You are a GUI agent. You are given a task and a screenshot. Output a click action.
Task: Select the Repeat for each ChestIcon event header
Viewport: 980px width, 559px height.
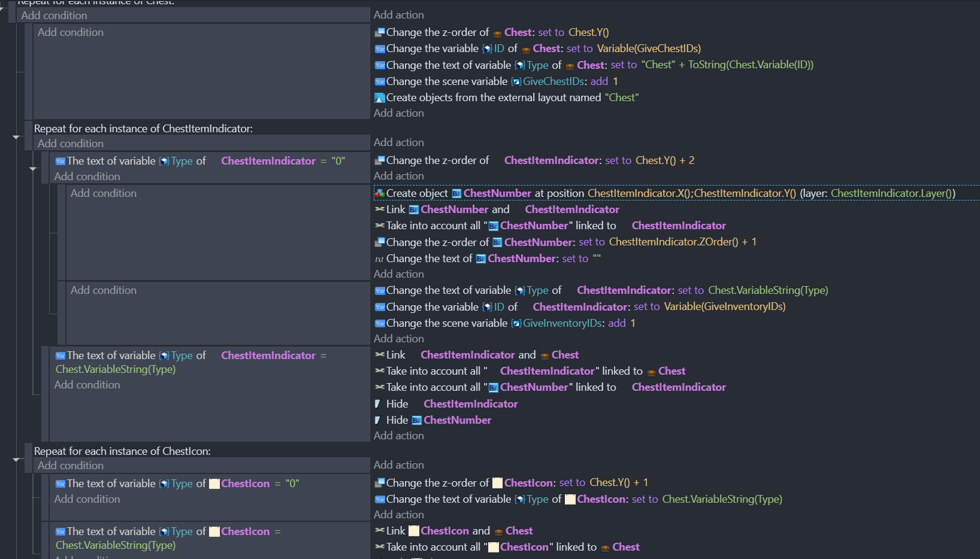coord(123,451)
